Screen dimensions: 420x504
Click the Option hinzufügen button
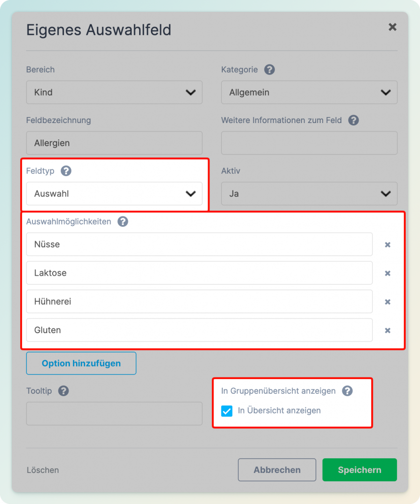tap(81, 363)
